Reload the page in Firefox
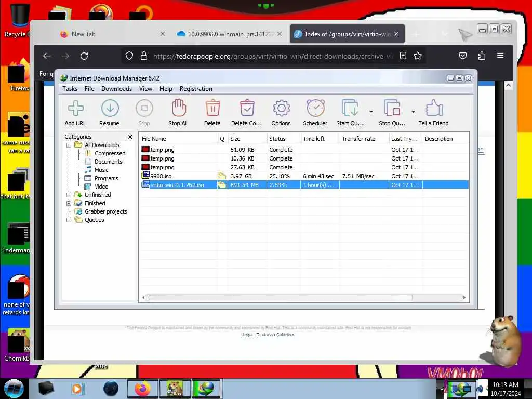This screenshot has width=532, height=399. tap(84, 56)
